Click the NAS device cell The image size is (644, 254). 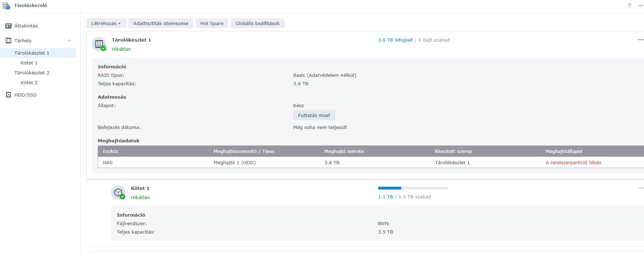point(108,163)
